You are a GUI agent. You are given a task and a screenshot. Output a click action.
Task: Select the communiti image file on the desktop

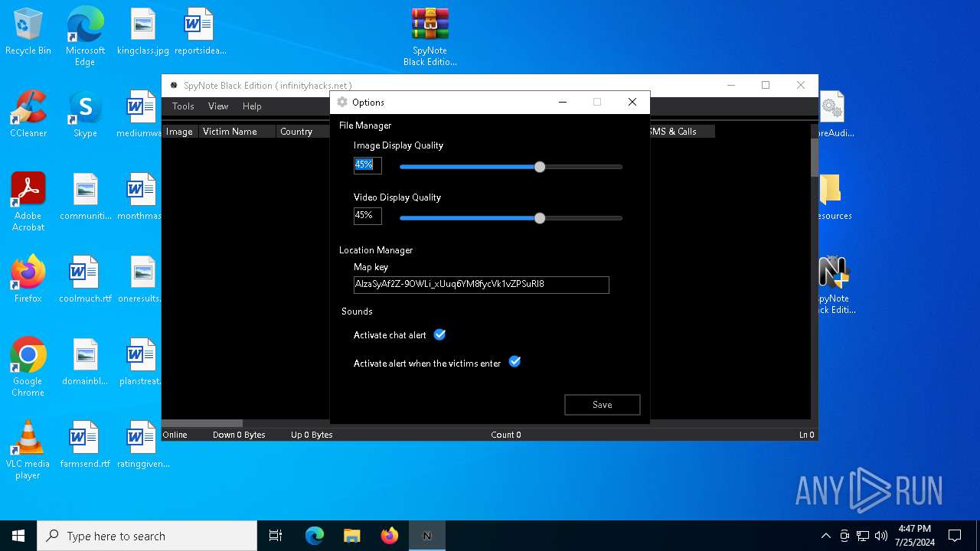point(85,197)
